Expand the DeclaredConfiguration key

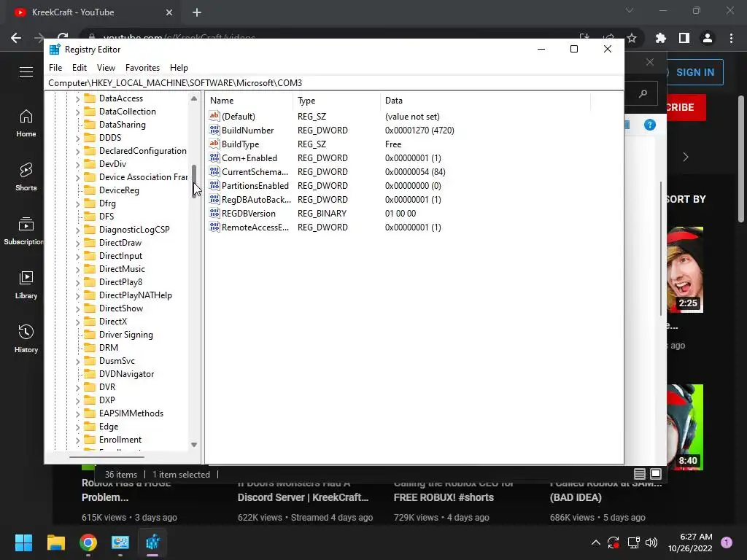[x=77, y=152]
